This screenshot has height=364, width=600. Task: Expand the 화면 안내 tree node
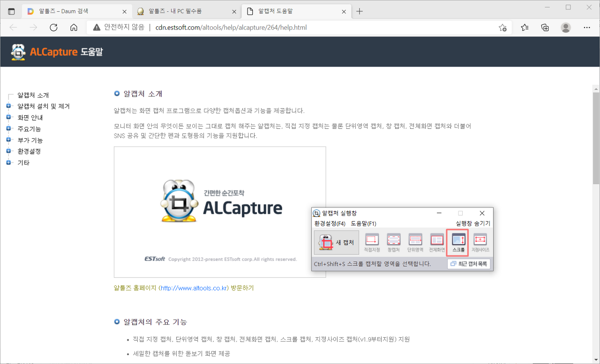8,117
